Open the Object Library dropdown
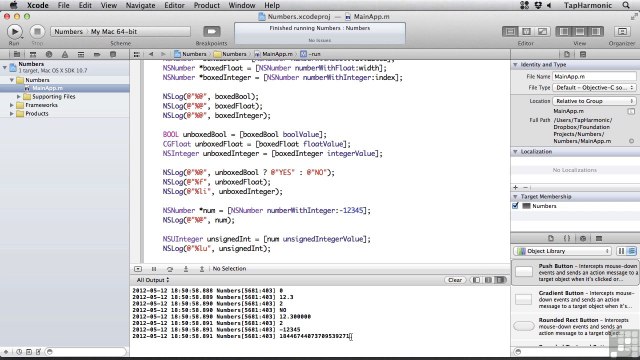Image resolution: width=640 pixels, height=360 pixels. pos(563,251)
